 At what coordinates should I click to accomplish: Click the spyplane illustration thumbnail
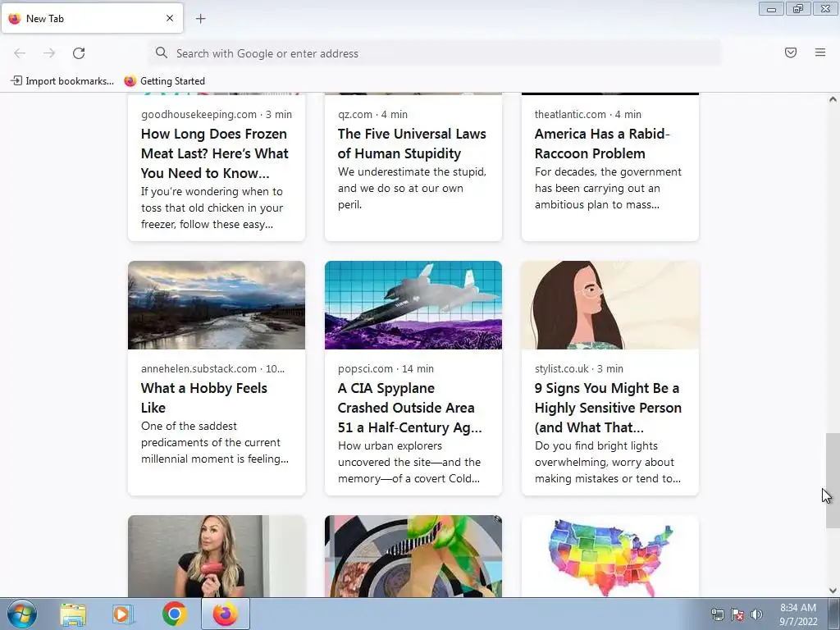(x=413, y=305)
